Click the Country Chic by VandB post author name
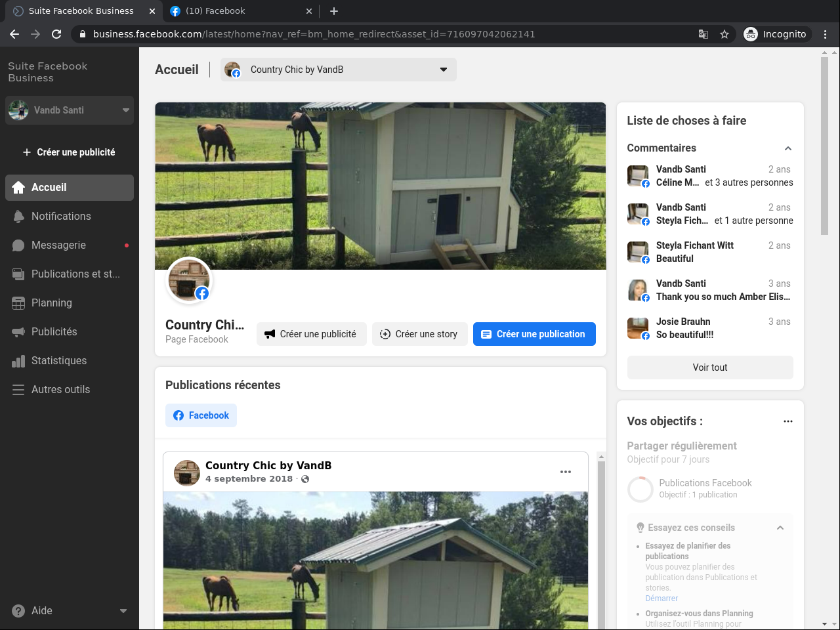 pos(268,465)
